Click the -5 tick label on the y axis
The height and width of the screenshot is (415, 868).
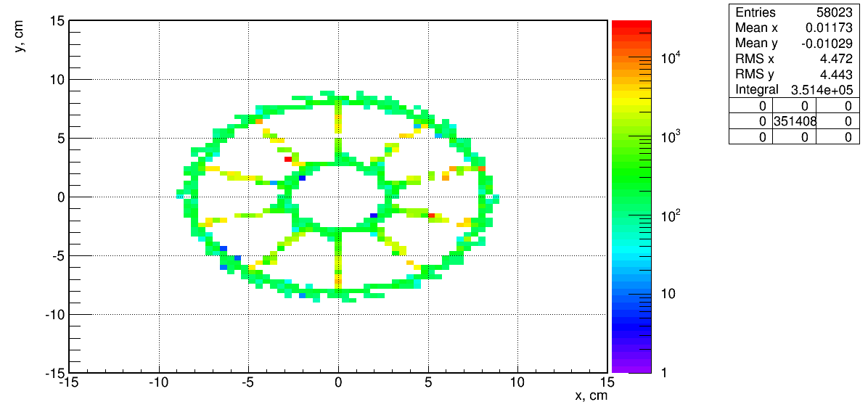[x=59, y=255]
